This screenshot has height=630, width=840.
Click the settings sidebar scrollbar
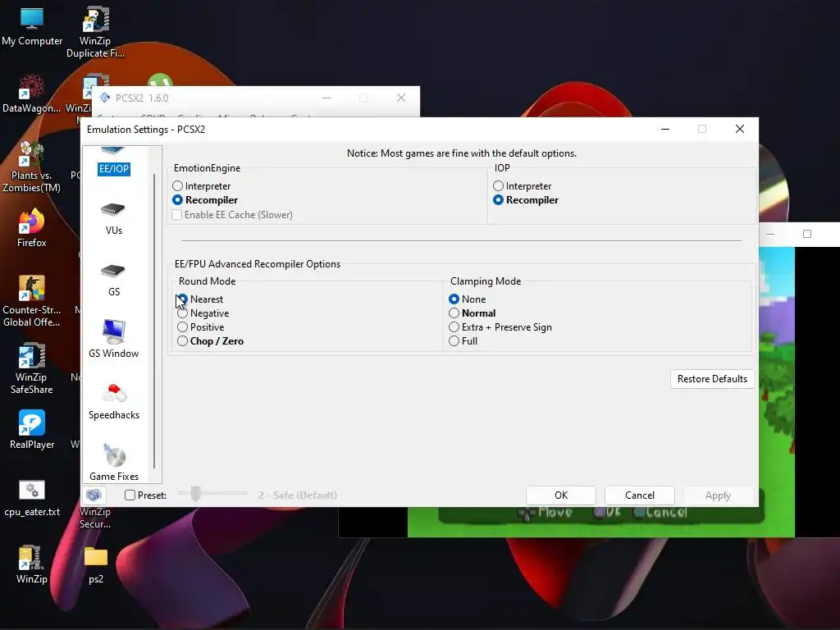(x=154, y=321)
